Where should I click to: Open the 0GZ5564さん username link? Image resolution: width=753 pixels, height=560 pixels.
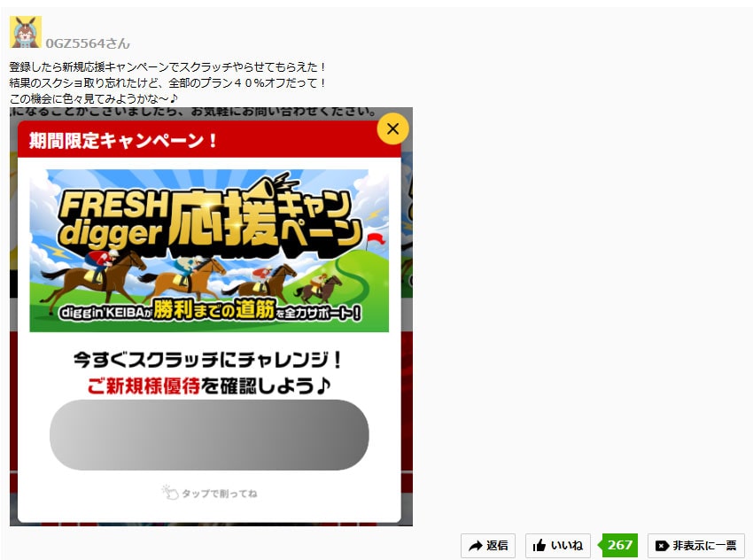88,43
